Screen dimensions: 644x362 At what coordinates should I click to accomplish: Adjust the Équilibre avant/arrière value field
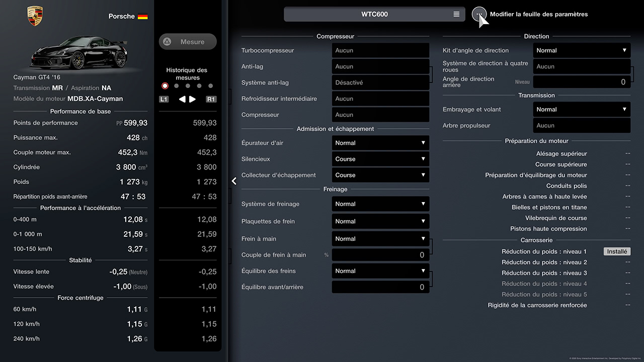(380, 287)
